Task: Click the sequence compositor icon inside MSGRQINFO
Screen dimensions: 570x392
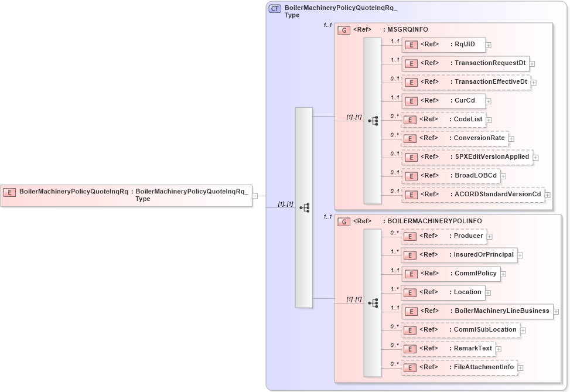Action: click(x=372, y=120)
